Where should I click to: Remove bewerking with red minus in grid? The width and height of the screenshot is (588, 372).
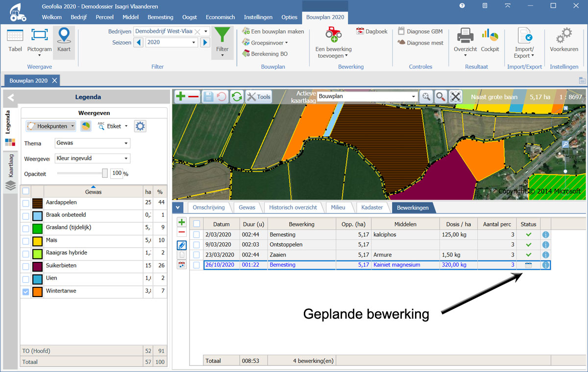click(181, 233)
